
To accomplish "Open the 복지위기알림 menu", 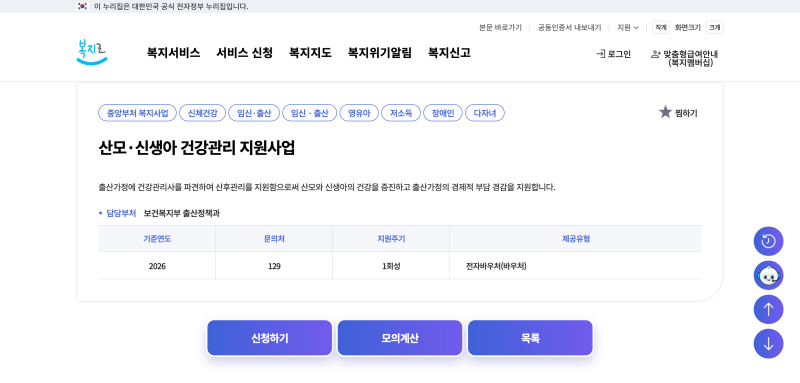I will [380, 53].
